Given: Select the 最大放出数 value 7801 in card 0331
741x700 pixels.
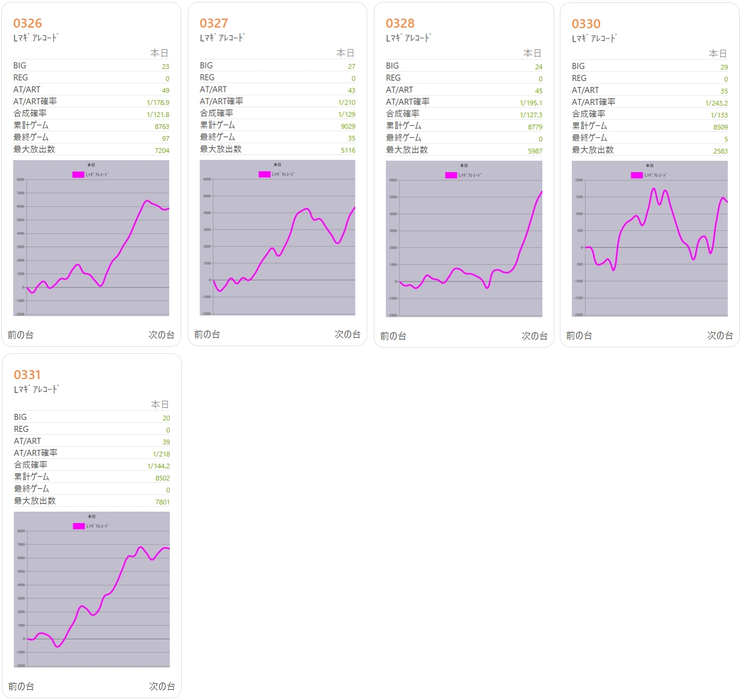Looking at the screenshot, I should (x=163, y=502).
